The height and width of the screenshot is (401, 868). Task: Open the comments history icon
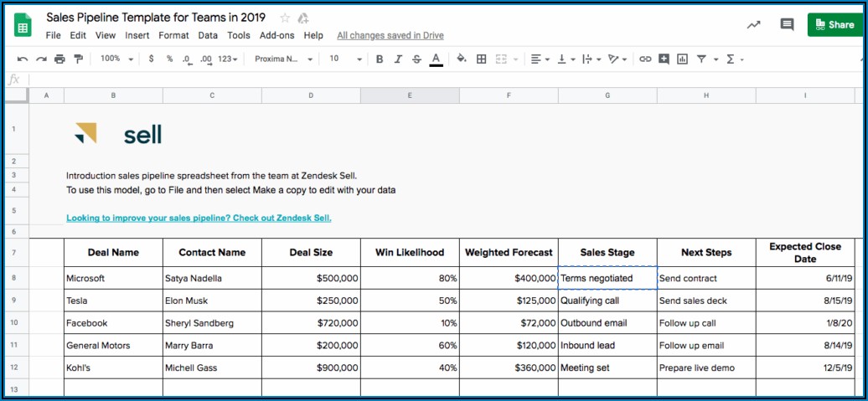(787, 25)
